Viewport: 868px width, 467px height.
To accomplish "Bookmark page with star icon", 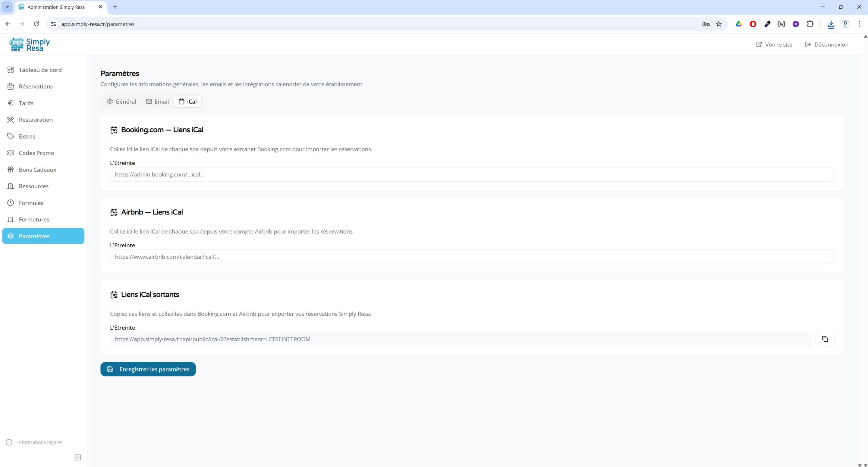I will (719, 24).
